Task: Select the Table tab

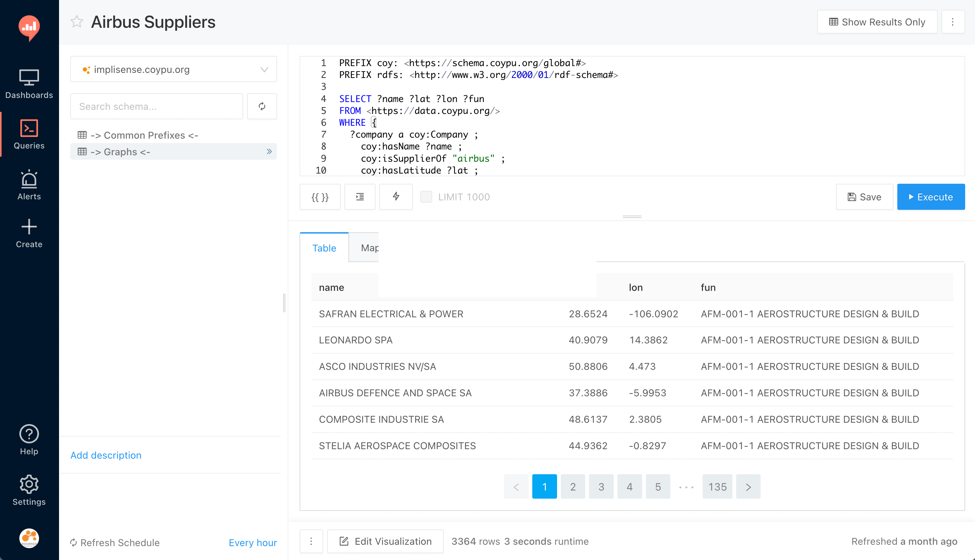Action: (x=325, y=247)
